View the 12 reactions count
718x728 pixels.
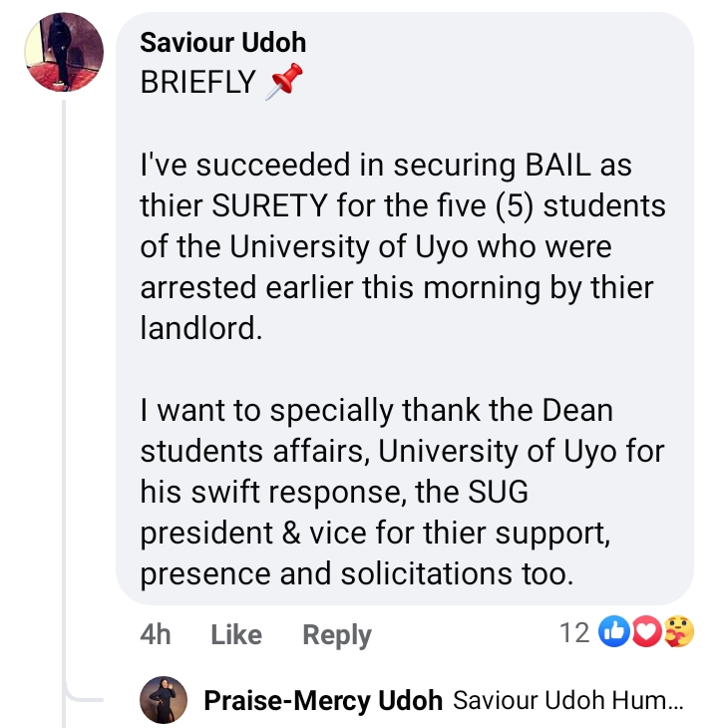pyautogui.click(x=574, y=632)
